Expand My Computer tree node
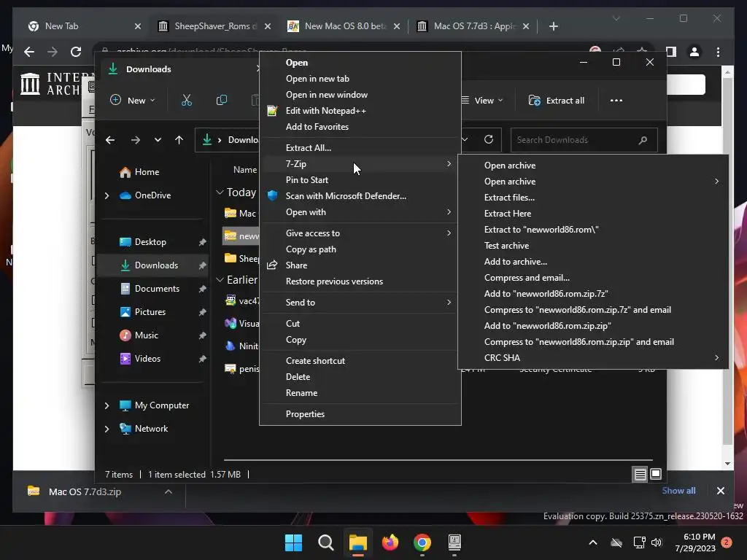Viewport: 747px width, 560px height. click(107, 405)
